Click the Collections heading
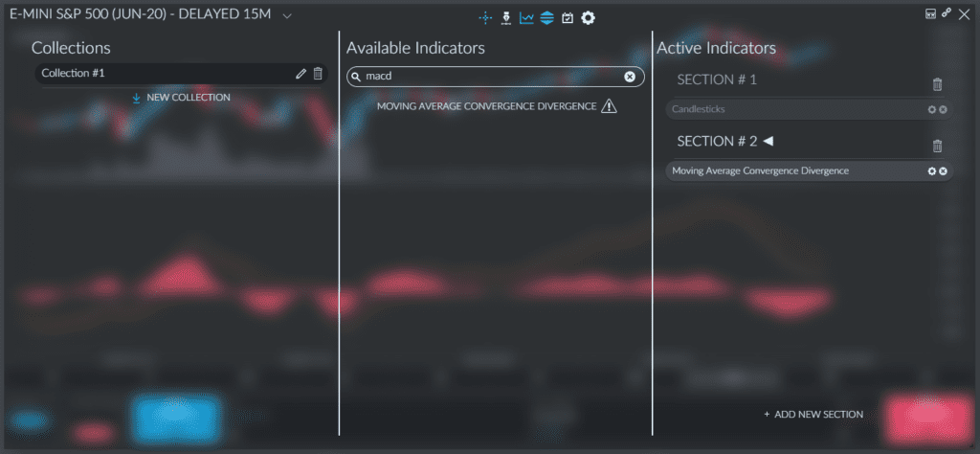Image resolution: width=980 pixels, height=454 pixels. (71, 48)
